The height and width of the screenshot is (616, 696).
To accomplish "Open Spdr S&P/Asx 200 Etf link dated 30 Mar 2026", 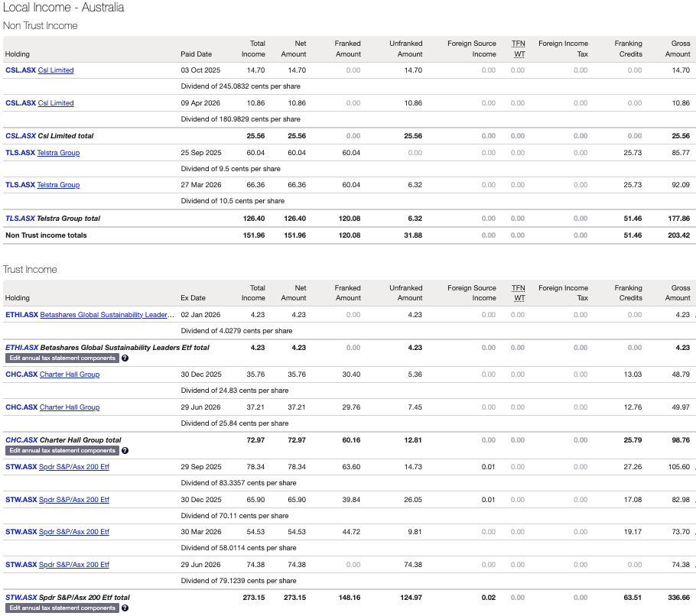I will pos(74,532).
